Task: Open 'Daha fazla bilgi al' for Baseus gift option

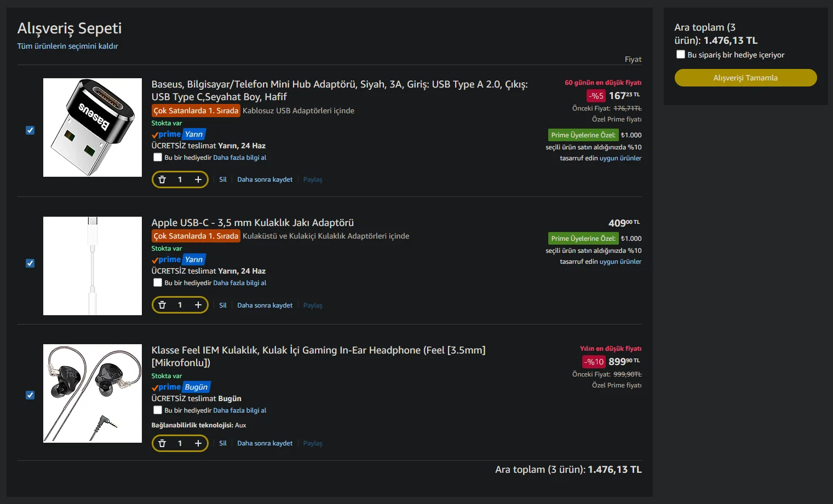Action: (x=240, y=158)
